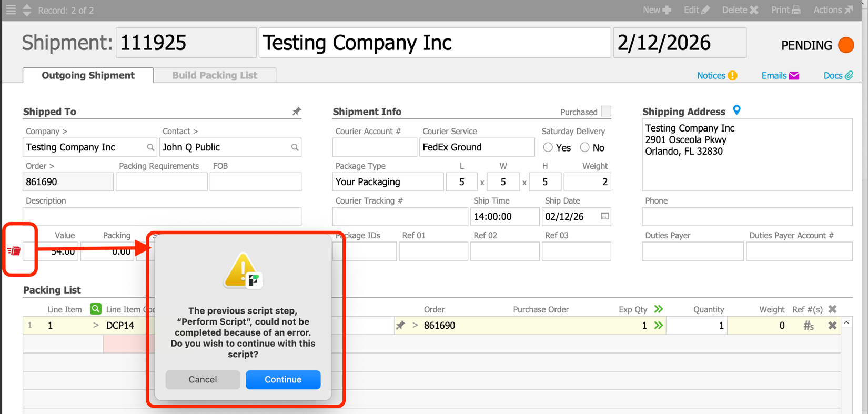The height and width of the screenshot is (414, 868).
Task: Click the Ship Time field
Action: click(x=504, y=217)
